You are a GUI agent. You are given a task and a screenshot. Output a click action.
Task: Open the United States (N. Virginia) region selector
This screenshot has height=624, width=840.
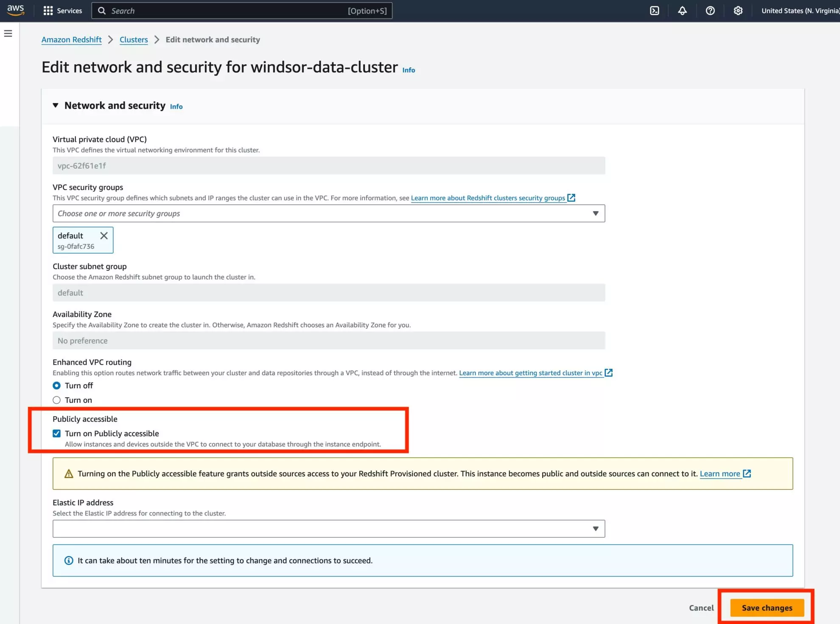click(x=800, y=11)
